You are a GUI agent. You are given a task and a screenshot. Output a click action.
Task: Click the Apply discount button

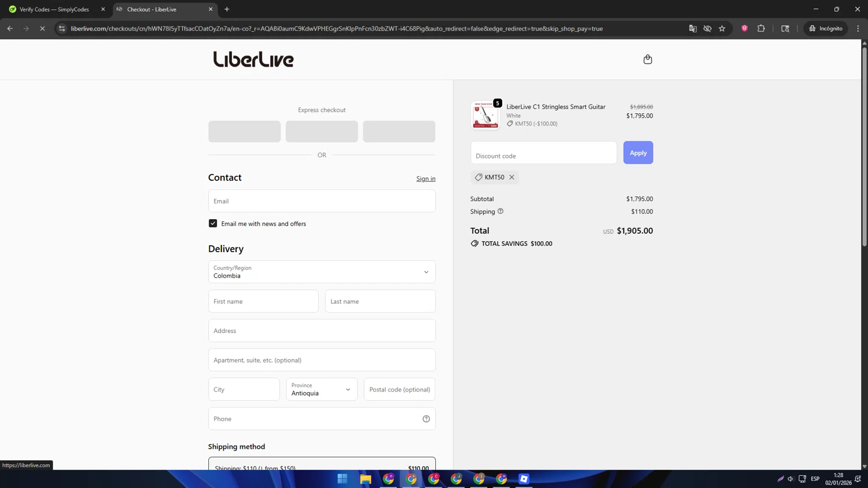click(638, 153)
